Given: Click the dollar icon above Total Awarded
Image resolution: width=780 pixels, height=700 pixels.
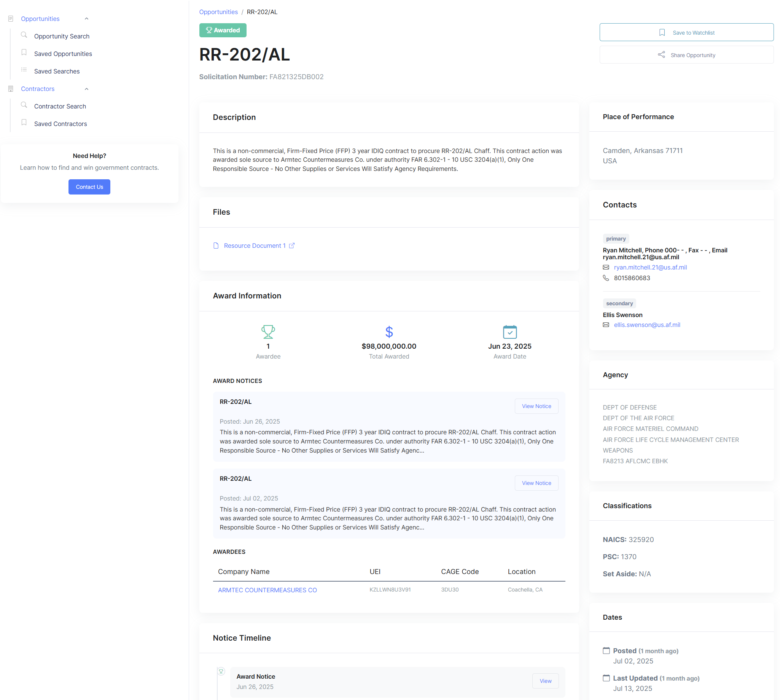Looking at the screenshot, I should [x=389, y=332].
